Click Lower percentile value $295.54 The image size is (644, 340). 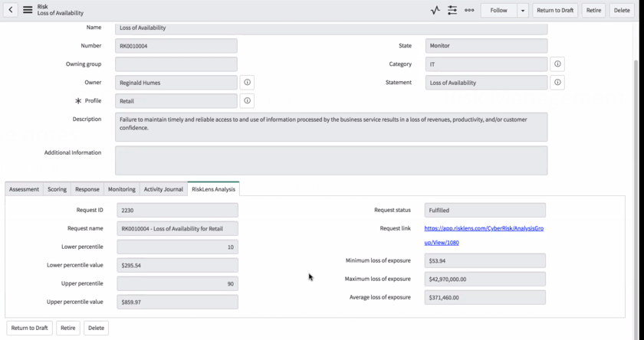(x=177, y=266)
